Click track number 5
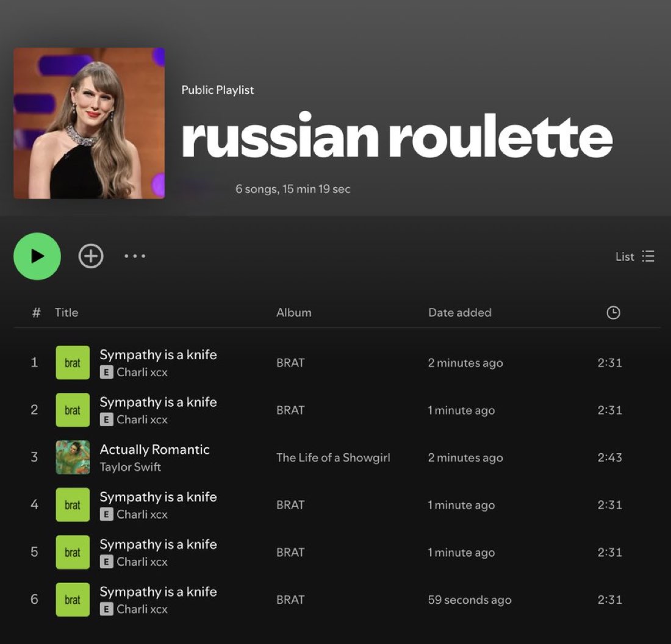 34,552
